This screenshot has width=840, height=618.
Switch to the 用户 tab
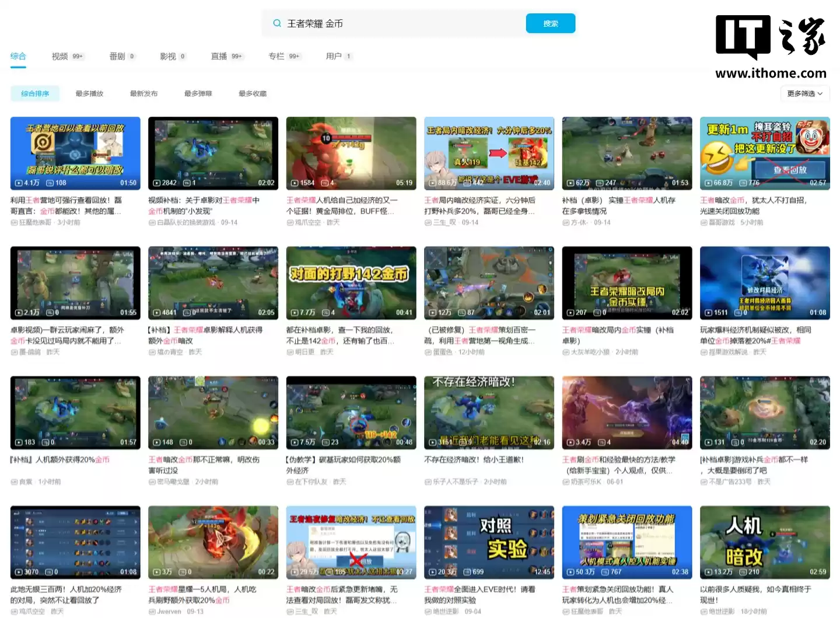pyautogui.click(x=333, y=56)
